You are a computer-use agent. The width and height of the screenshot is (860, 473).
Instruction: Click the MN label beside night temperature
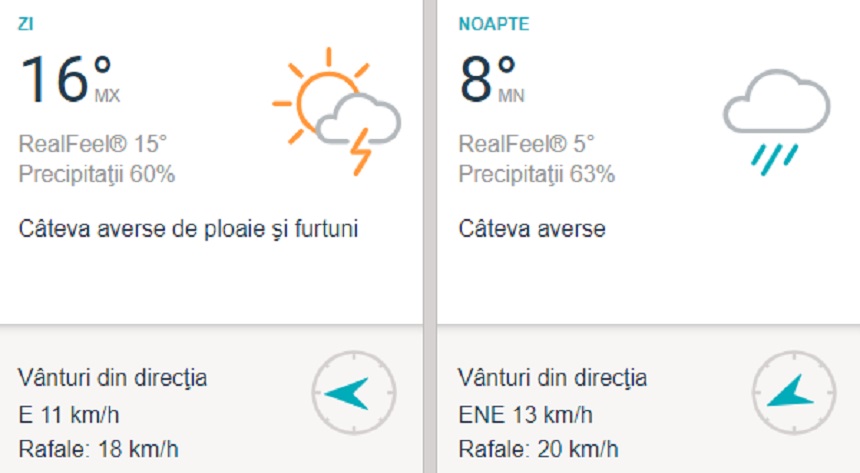[511, 97]
